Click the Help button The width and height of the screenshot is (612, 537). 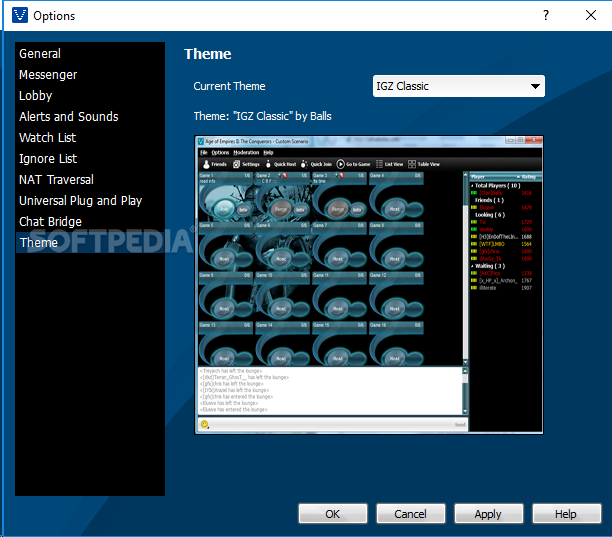point(566,514)
